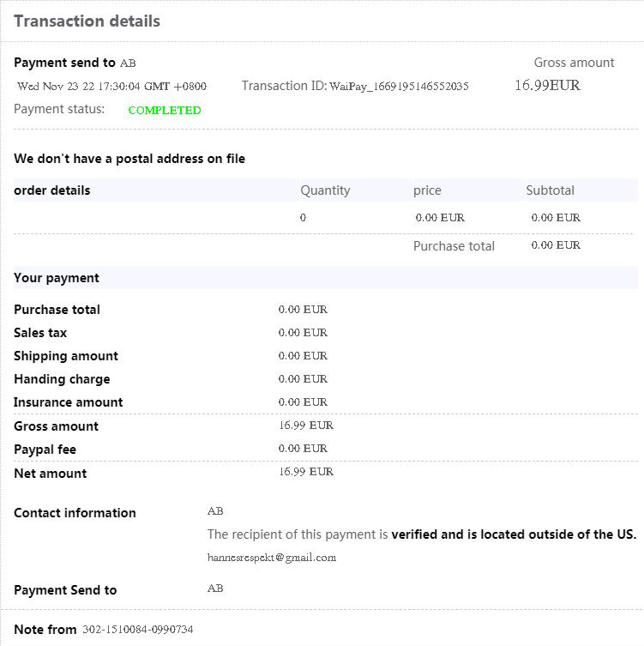Click the WaiPay transaction ID value

coord(399,86)
